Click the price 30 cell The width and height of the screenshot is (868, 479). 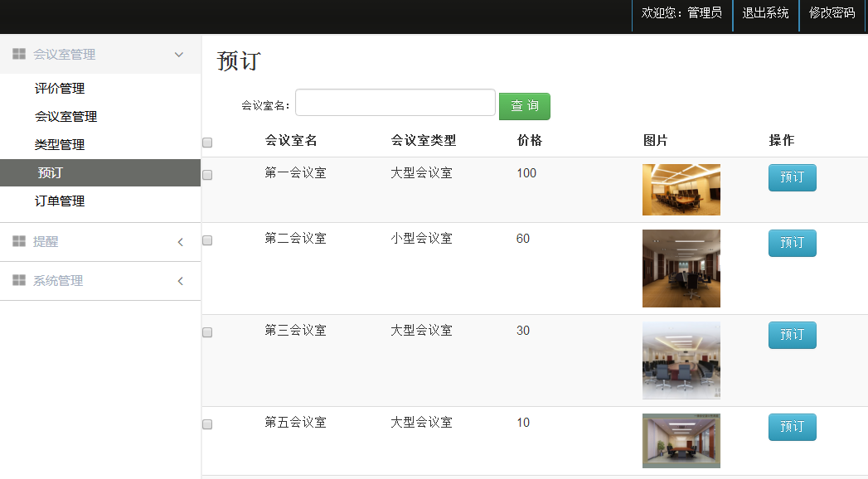pos(523,330)
